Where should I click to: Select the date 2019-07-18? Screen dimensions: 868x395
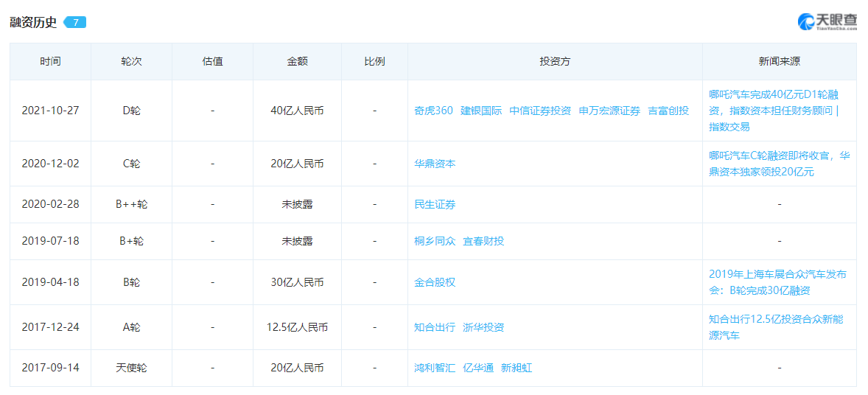tap(50, 241)
